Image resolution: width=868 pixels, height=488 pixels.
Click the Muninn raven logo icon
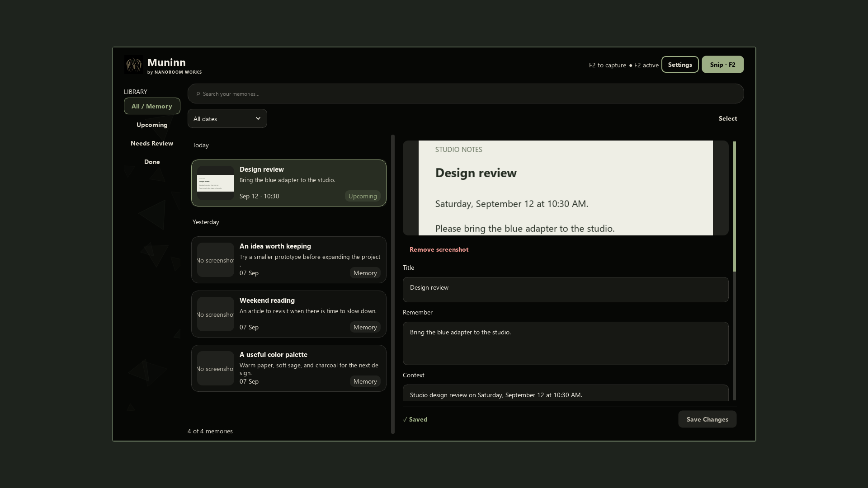[133, 65]
